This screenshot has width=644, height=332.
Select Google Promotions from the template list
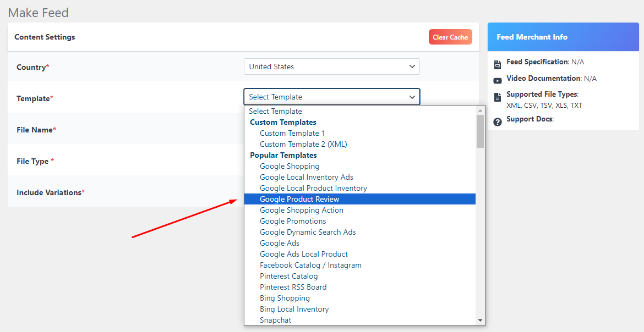pos(292,220)
